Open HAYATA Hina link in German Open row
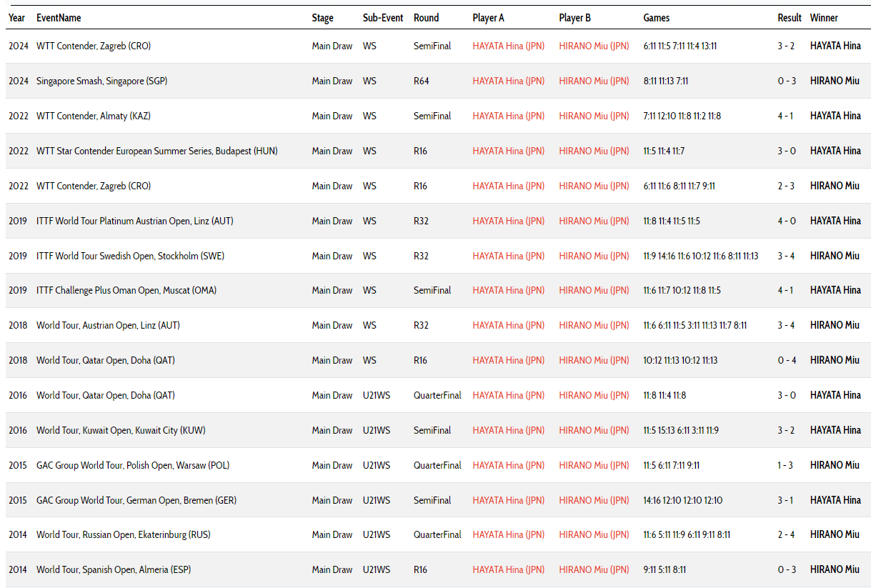This screenshot has height=588, width=871. (509, 500)
